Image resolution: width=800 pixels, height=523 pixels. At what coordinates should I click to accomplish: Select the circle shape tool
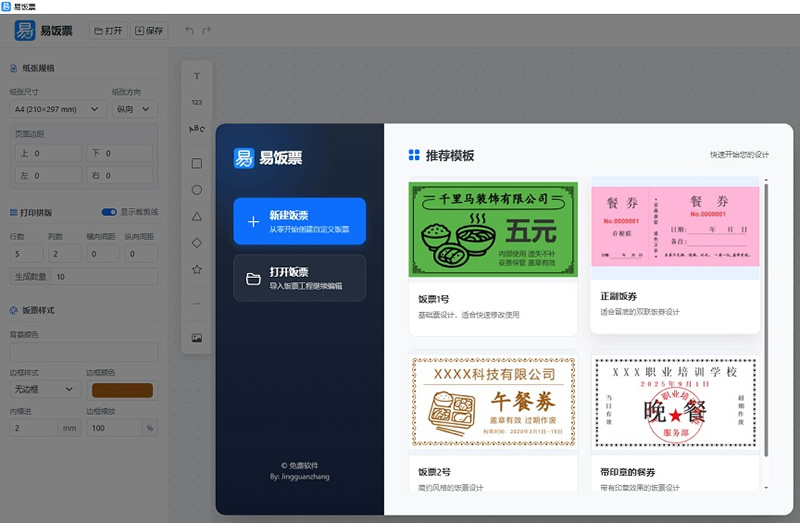pos(197,189)
